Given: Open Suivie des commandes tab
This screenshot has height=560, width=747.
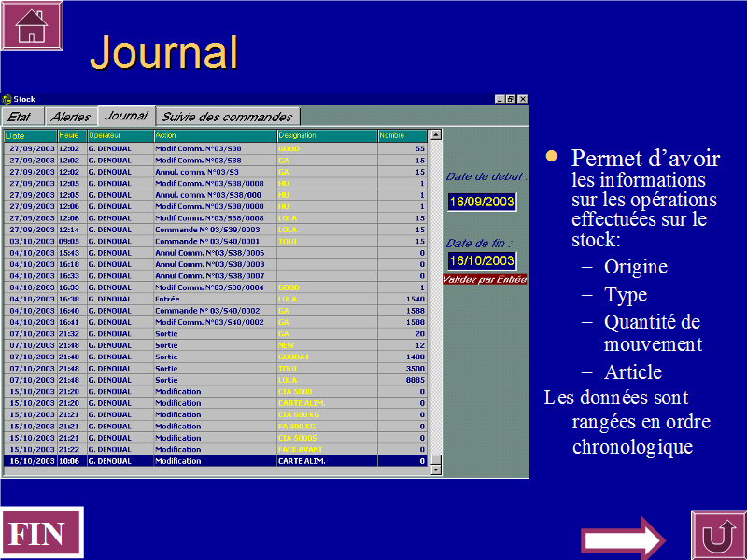Looking at the screenshot, I should pyautogui.click(x=228, y=117).
